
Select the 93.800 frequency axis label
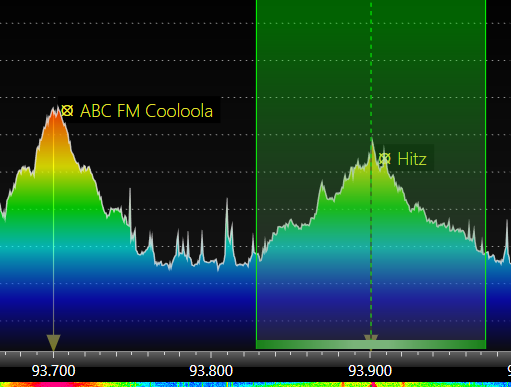point(211,371)
